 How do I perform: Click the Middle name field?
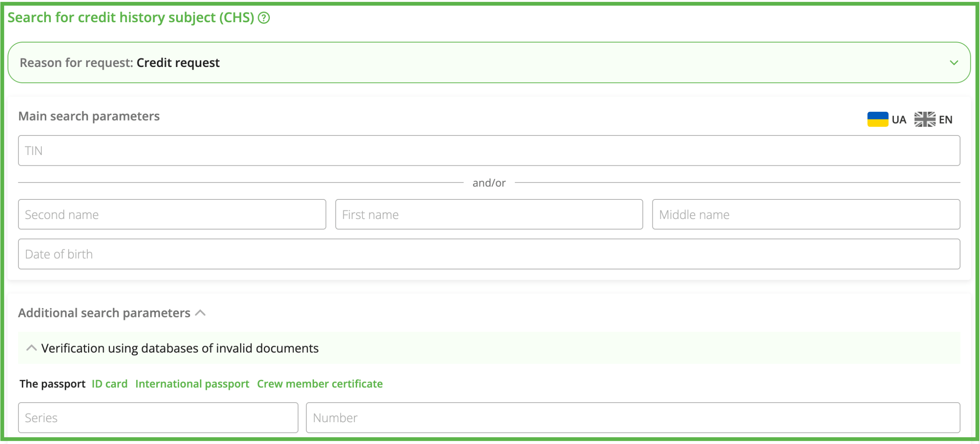(806, 214)
